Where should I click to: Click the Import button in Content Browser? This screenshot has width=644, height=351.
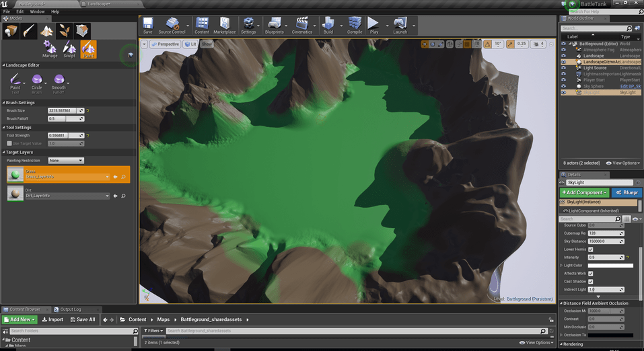tap(52, 319)
